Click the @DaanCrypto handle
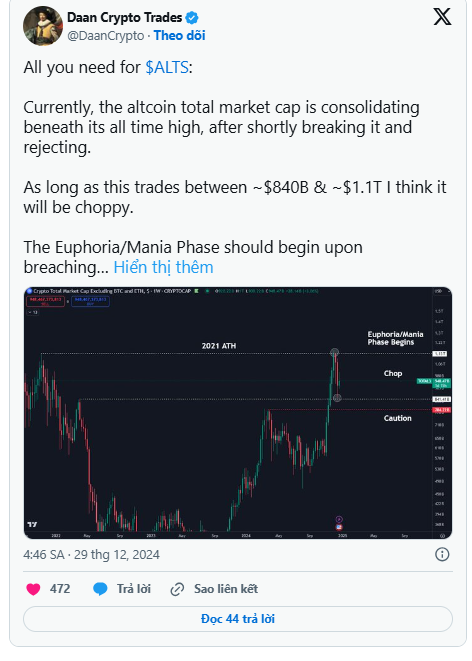The height and width of the screenshot is (661, 472). click(x=106, y=36)
